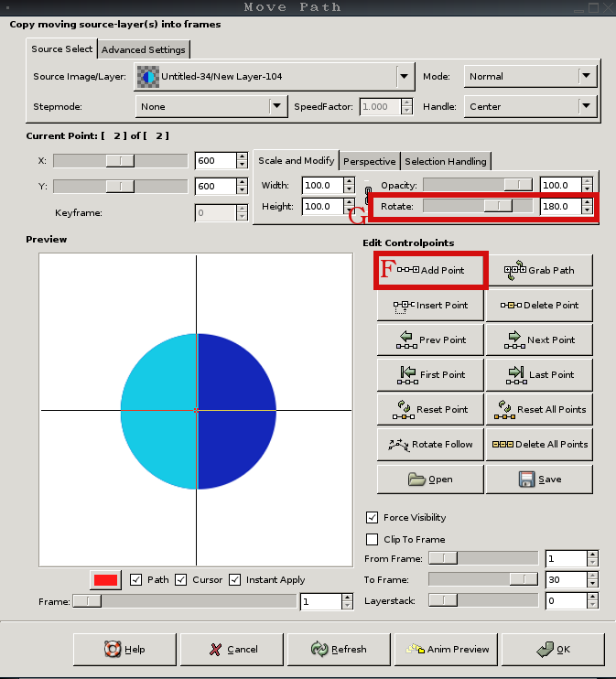This screenshot has height=679, width=616.
Task: Enable Clip To Frame checkbox
Action: click(x=372, y=540)
